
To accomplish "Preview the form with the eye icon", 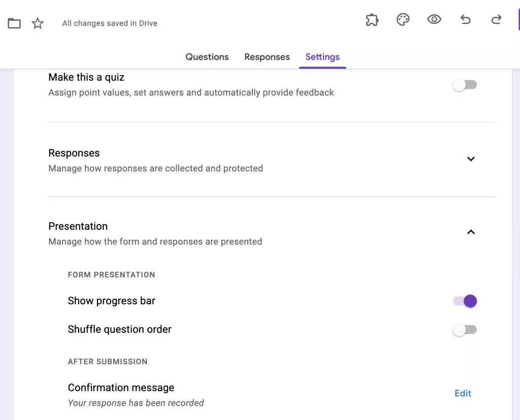I will click(x=434, y=19).
